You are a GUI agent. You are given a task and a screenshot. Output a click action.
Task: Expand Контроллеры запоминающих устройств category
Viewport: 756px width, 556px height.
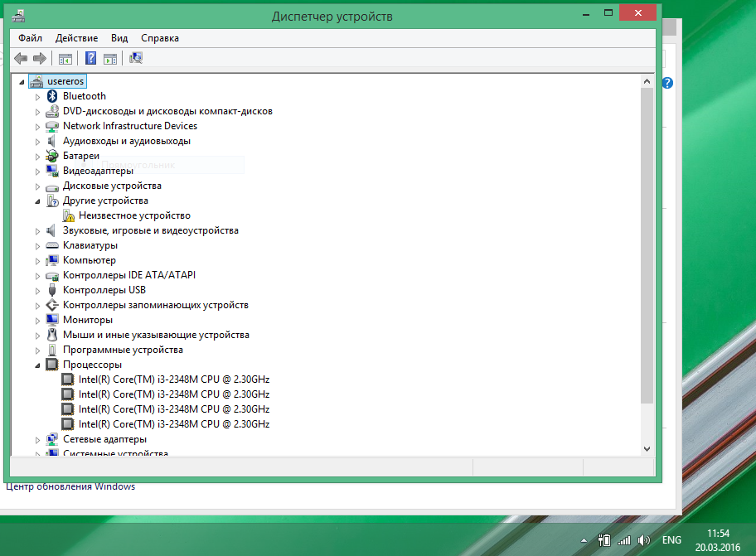tap(37, 306)
